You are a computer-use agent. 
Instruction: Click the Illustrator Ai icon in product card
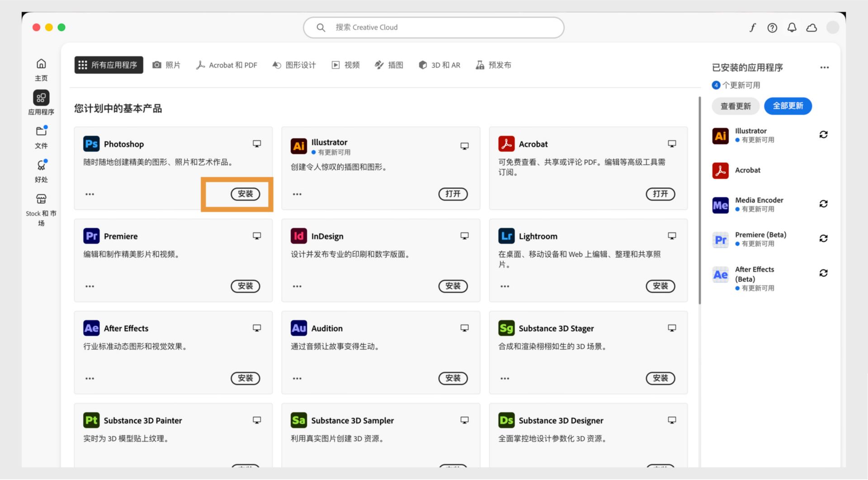(x=299, y=146)
